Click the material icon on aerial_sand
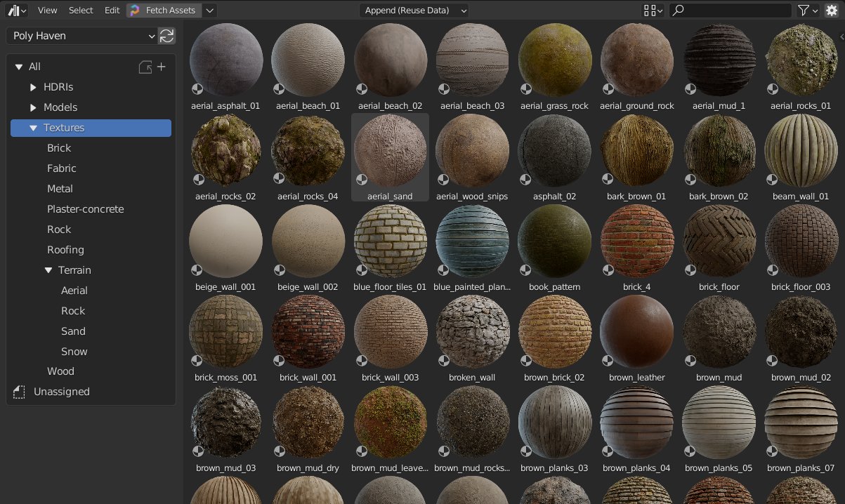 click(x=362, y=180)
